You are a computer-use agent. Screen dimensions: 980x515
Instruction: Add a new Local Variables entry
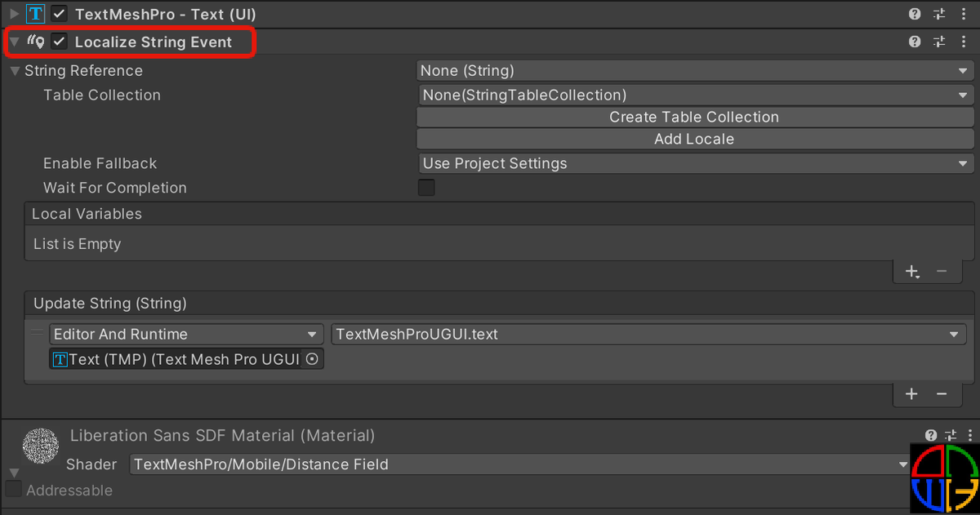(912, 271)
